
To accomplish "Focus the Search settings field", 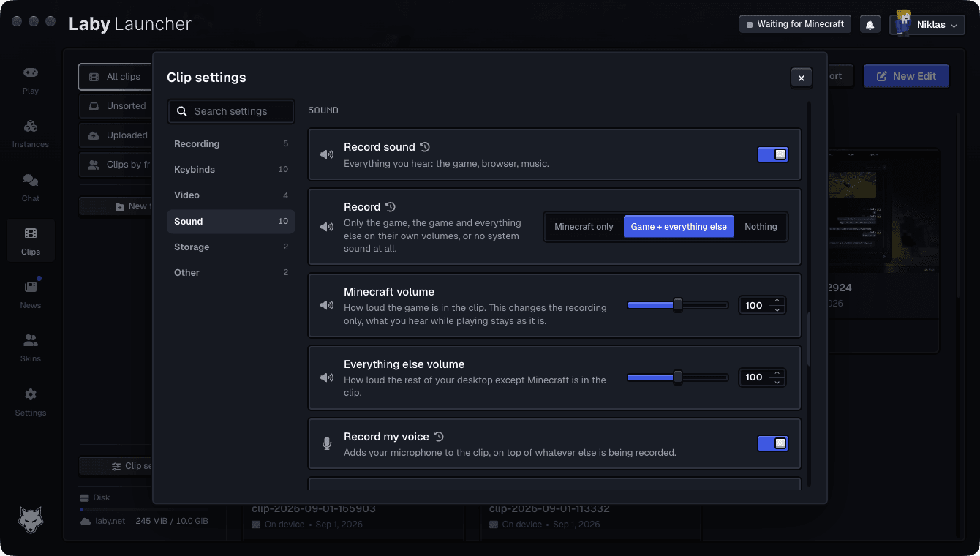I will click(x=231, y=111).
